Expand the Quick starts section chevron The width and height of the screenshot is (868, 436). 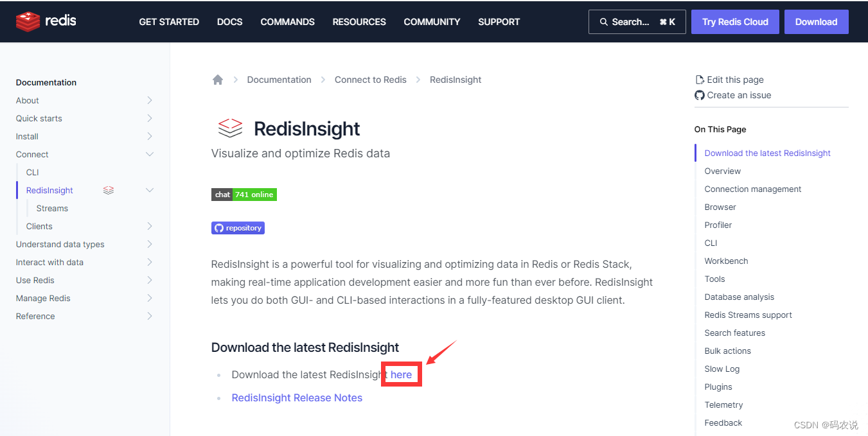tap(150, 118)
